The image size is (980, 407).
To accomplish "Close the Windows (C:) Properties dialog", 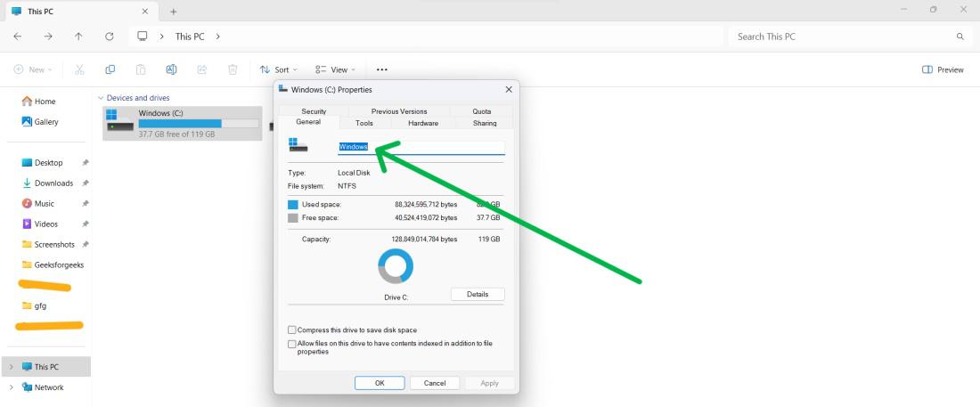I will pos(508,89).
